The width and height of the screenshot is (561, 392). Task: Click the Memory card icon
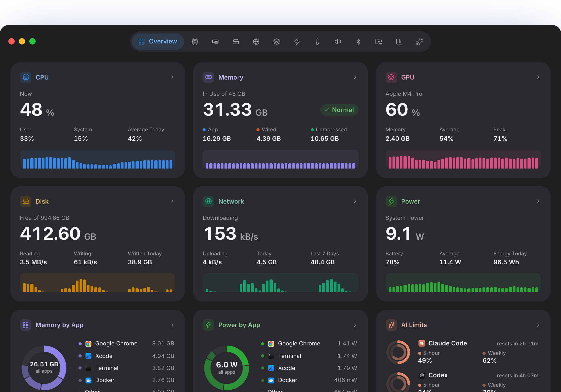tap(208, 77)
